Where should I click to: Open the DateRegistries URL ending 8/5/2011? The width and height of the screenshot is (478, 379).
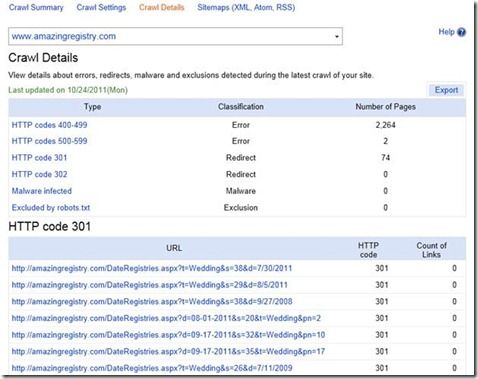[150, 285]
